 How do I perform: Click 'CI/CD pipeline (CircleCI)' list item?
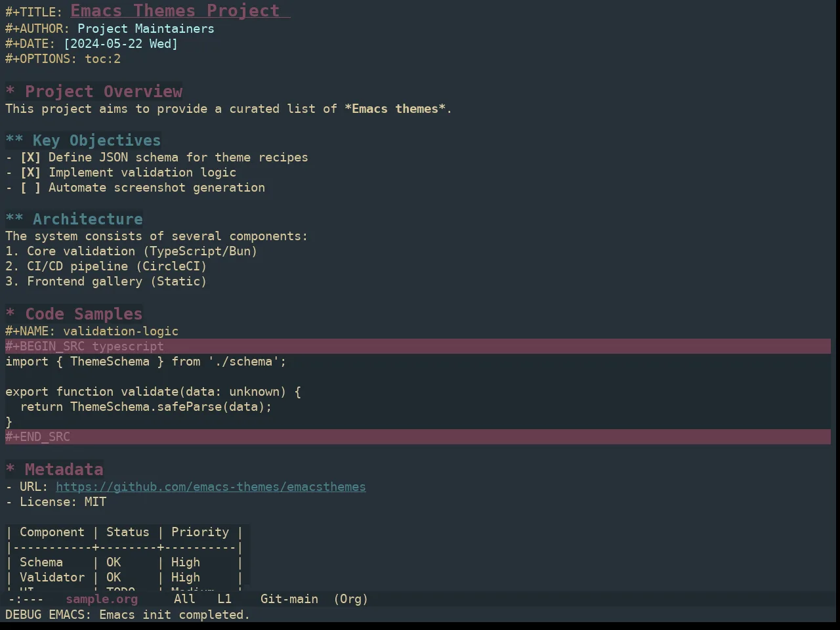(106, 266)
